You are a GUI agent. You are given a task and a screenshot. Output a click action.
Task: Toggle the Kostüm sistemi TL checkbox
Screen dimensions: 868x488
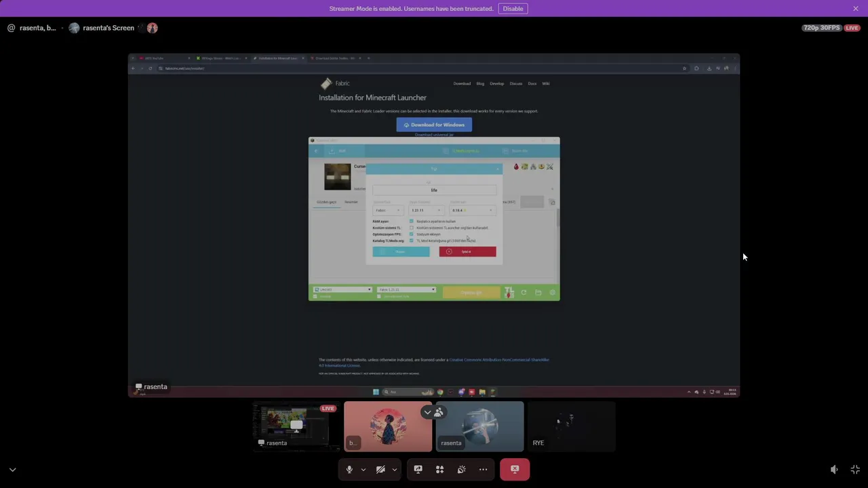(412, 228)
